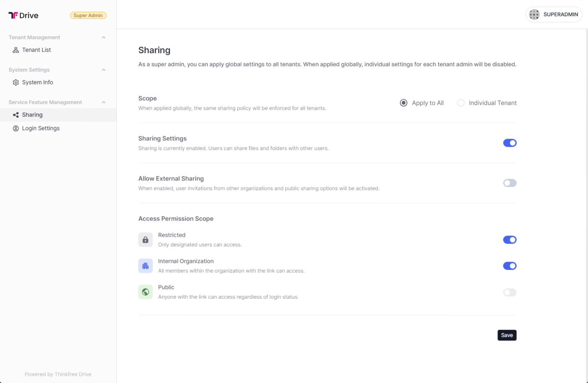Open the System Info menu item
Image resolution: width=588 pixels, height=383 pixels.
pos(58,82)
